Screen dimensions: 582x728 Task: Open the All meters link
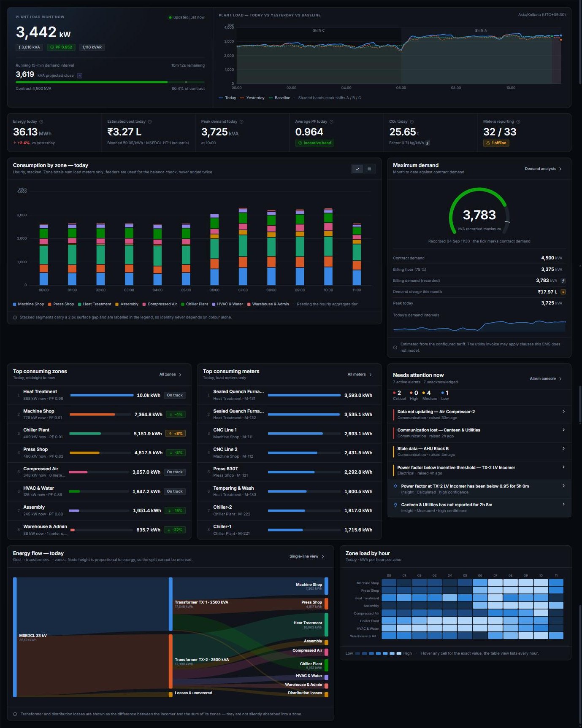tap(360, 375)
